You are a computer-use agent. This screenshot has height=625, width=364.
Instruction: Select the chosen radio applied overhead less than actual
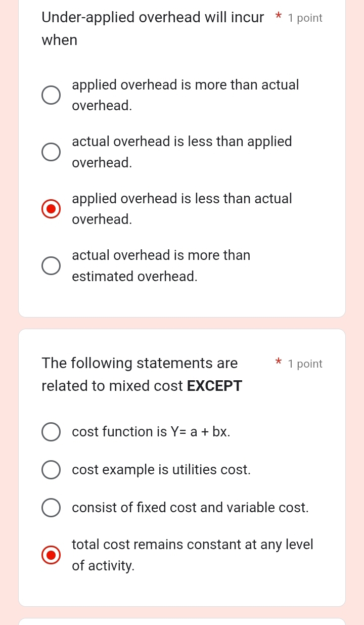(x=51, y=209)
